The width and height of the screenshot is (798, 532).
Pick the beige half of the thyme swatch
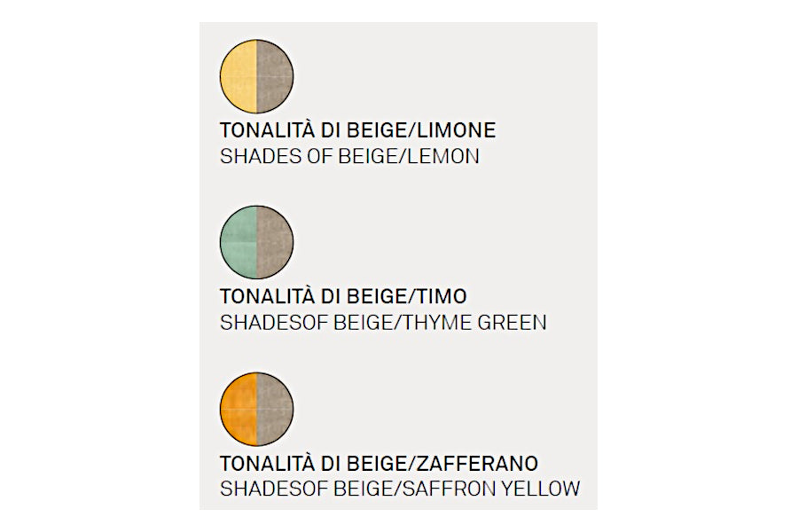(274, 241)
